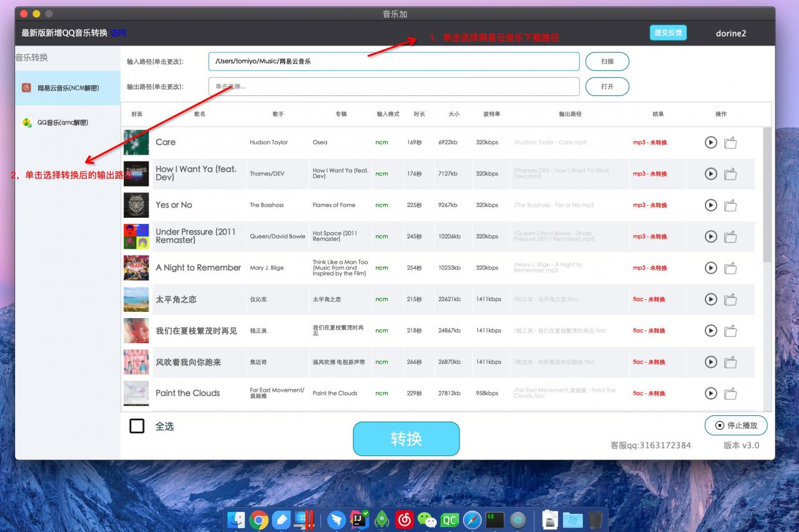Viewport: 799px width, 532px height.
Task: Click the Under Pressure cover thumbnail
Action: point(136,236)
